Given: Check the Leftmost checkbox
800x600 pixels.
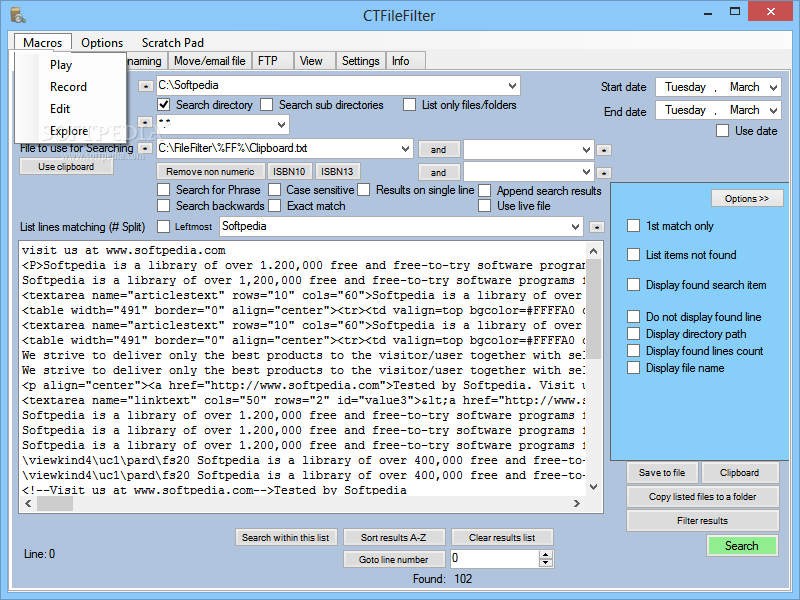Looking at the screenshot, I should point(164,227).
